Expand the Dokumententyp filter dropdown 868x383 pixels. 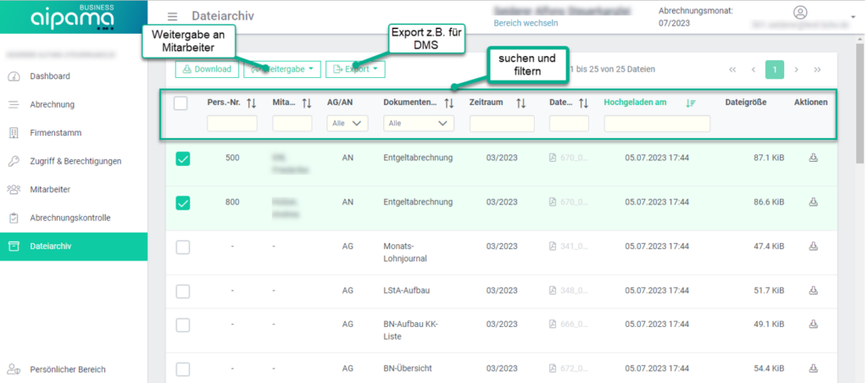tap(418, 123)
